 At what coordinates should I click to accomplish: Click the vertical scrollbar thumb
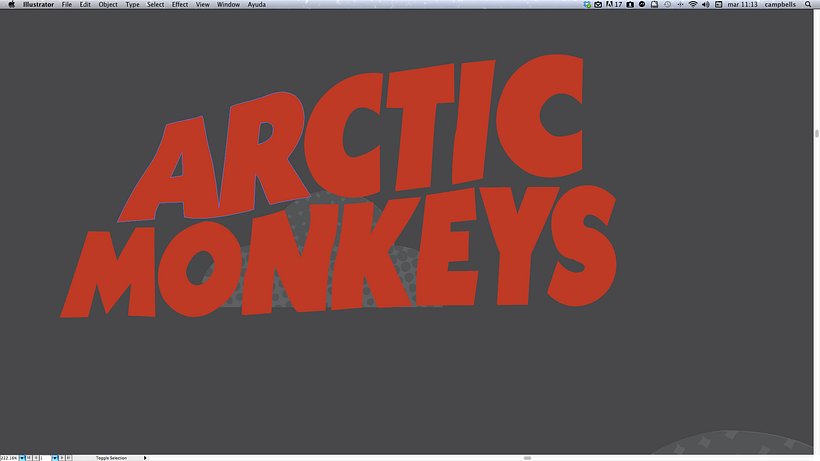(816, 133)
